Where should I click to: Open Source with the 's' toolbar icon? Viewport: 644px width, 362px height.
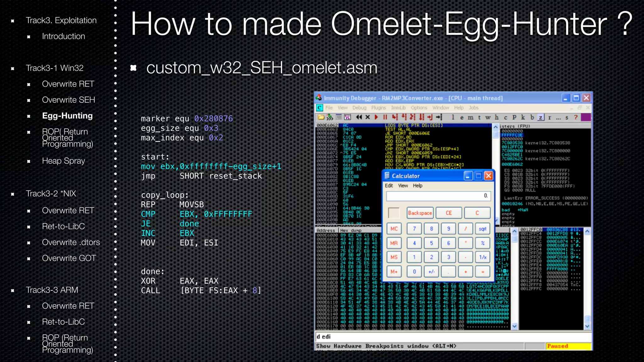[x=567, y=118]
